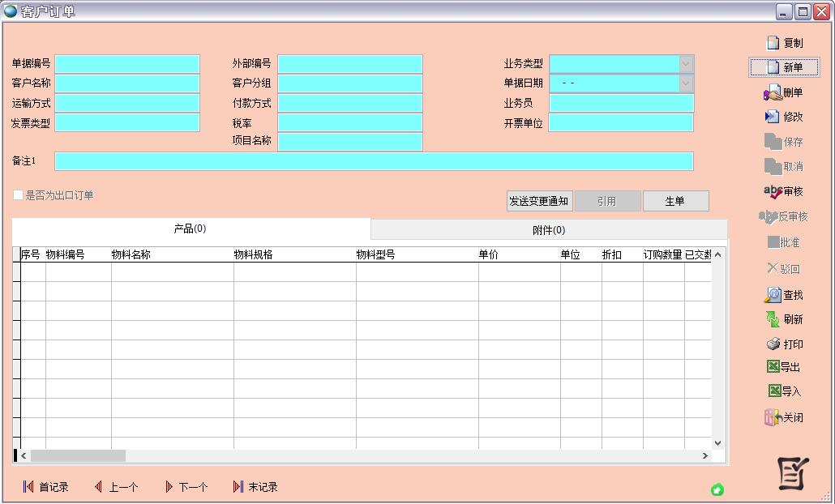Import data with 导入 icon

783,391
